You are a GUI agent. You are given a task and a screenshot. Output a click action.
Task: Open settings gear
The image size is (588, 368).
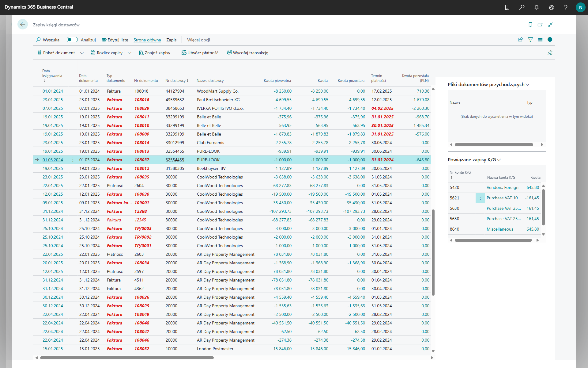[x=551, y=7]
